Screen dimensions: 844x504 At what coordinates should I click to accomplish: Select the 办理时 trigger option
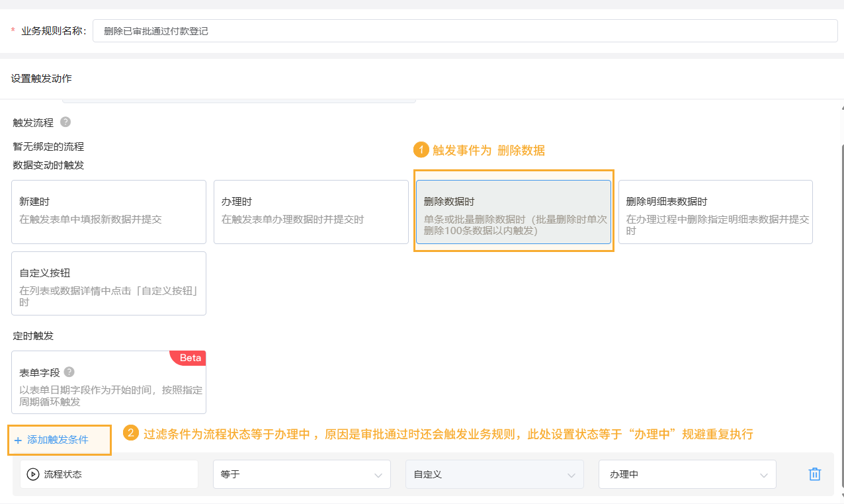point(311,212)
